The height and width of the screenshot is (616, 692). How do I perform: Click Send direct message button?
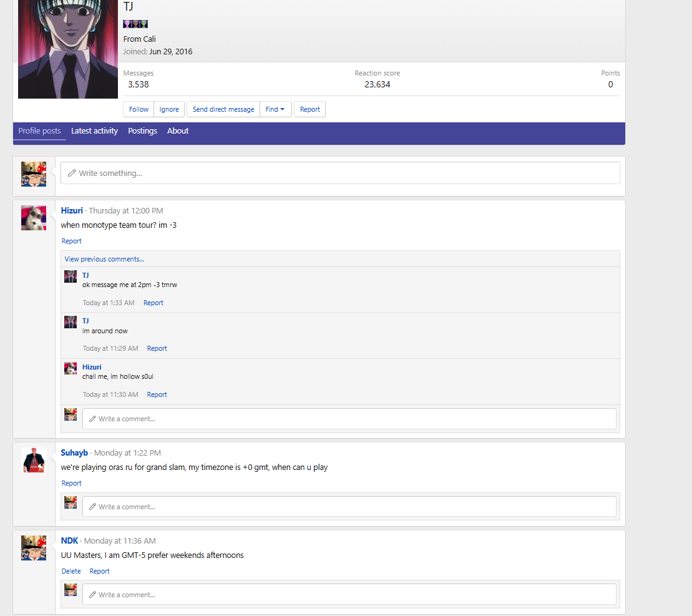tap(223, 109)
